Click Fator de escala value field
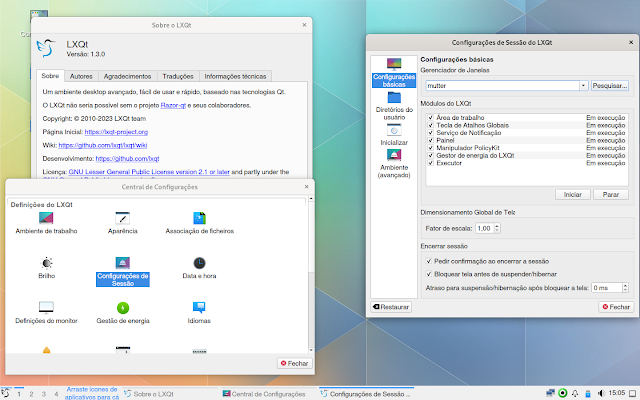The height and width of the screenshot is (400, 640). (x=484, y=228)
